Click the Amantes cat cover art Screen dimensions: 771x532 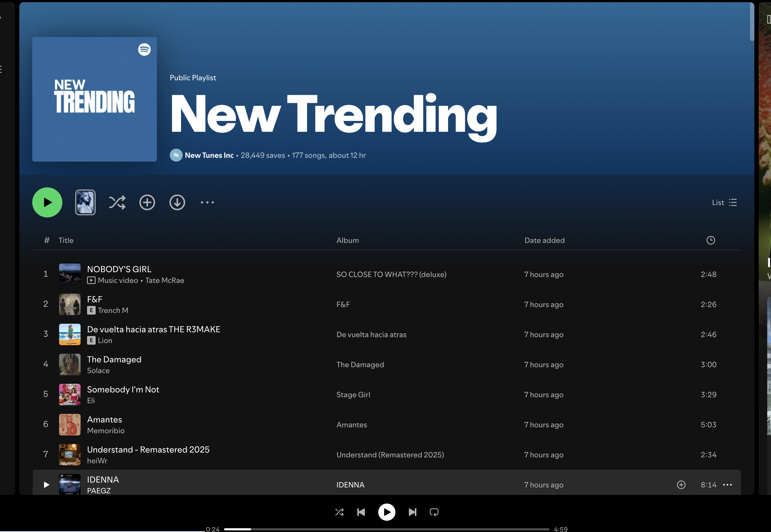point(70,424)
